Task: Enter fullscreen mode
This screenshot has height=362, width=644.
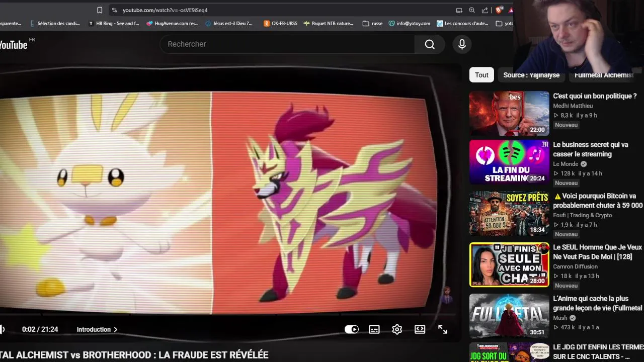Action: [x=442, y=329]
